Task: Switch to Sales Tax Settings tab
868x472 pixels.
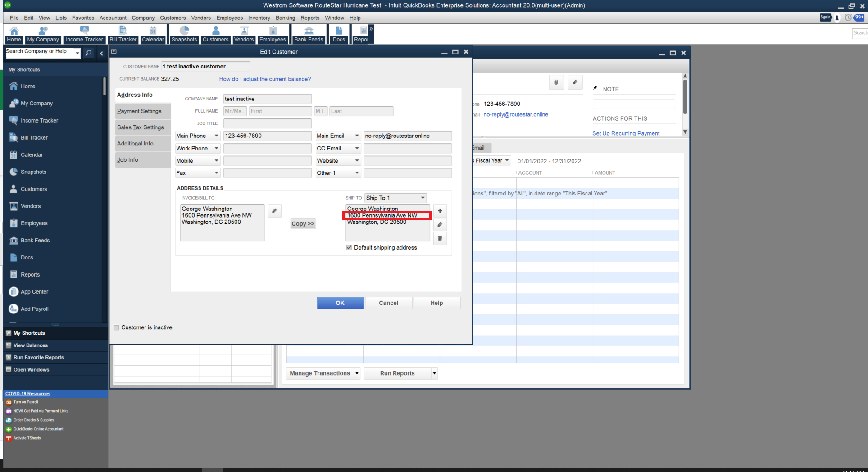Action: [142, 127]
